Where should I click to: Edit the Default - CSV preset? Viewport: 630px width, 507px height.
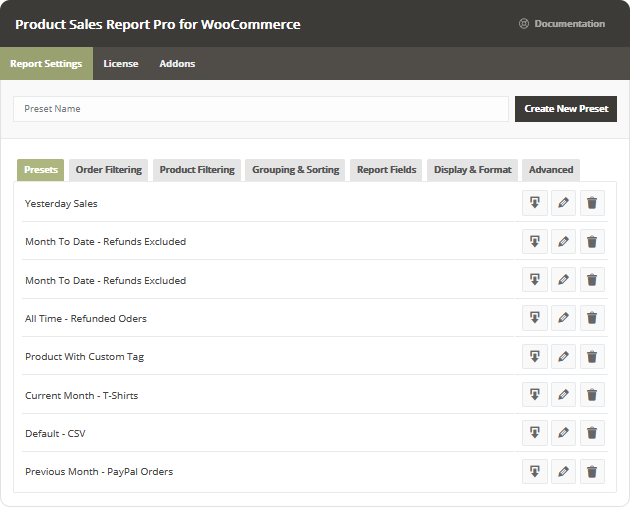pos(563,433)
